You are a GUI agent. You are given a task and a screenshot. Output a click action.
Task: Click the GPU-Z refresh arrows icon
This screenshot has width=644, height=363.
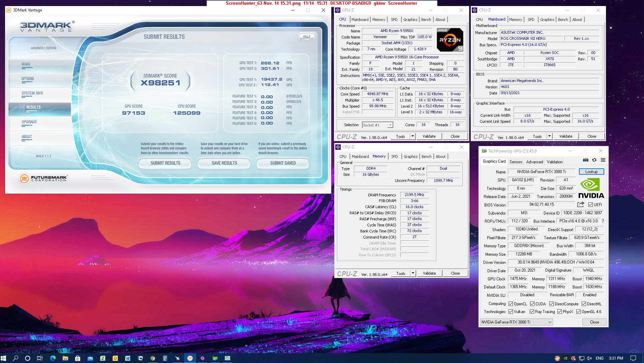pyautogui.click(x=594, y=160)
